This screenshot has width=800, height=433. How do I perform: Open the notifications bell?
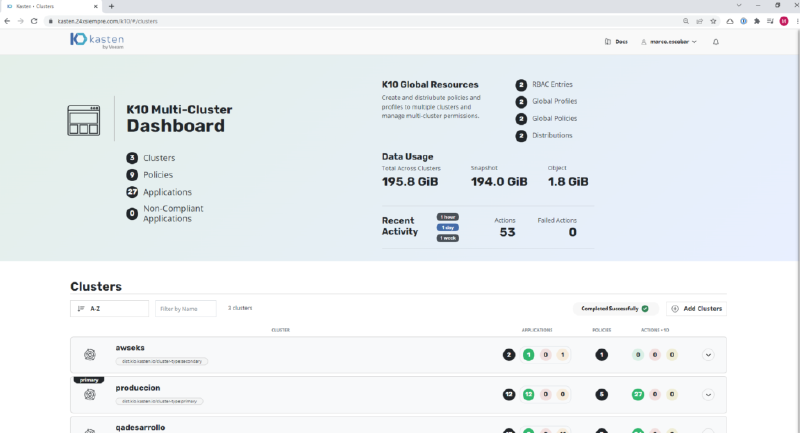(716, 42)
